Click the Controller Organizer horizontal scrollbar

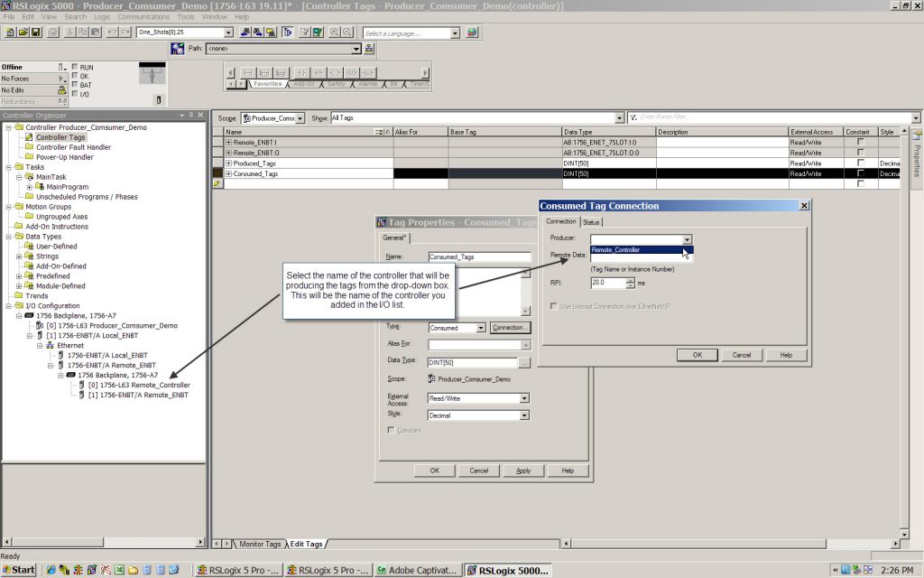[104, 542]
